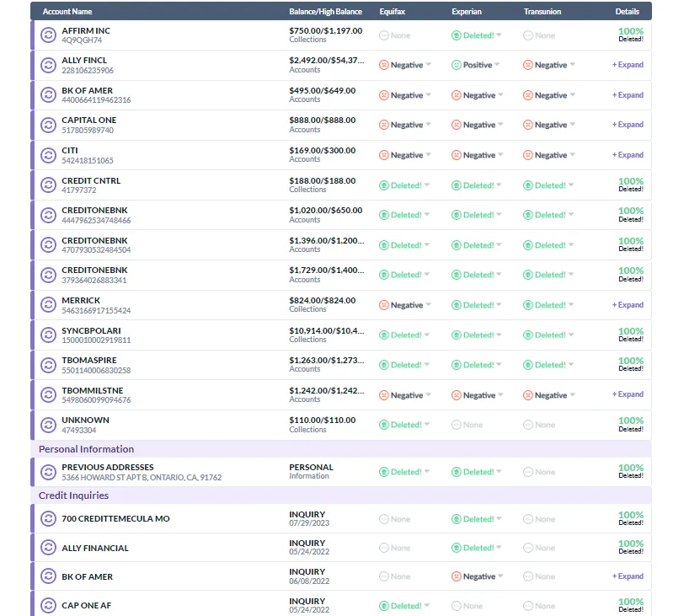This screenshot has width=684, height=616.
Task: Expand details for CITI
Action: (628, 155)
